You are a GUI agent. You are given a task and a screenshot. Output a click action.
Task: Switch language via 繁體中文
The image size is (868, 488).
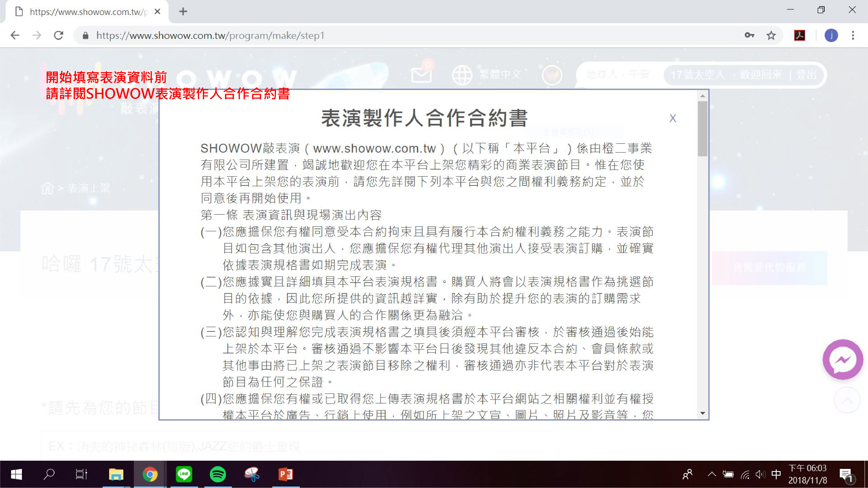(x=500, y=74)
